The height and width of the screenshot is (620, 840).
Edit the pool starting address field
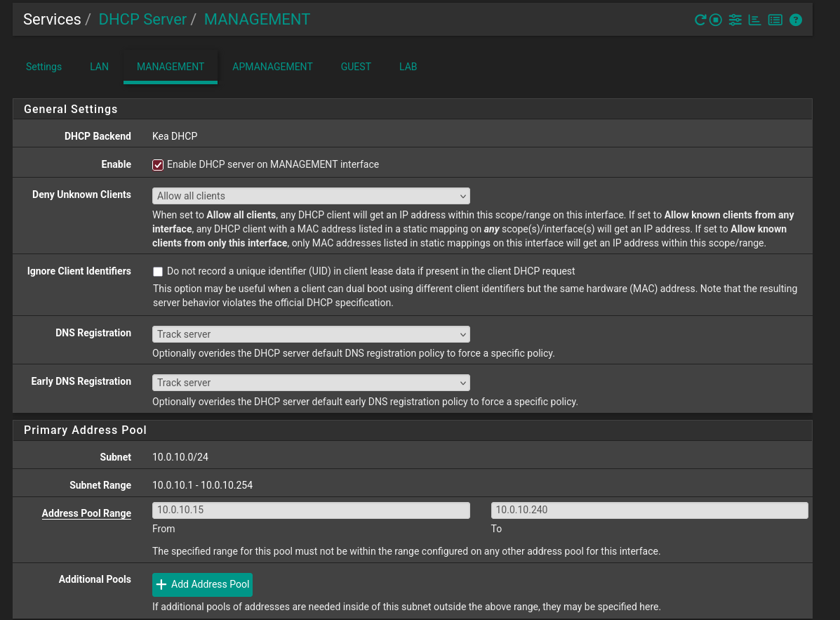(x=311, y=510)
